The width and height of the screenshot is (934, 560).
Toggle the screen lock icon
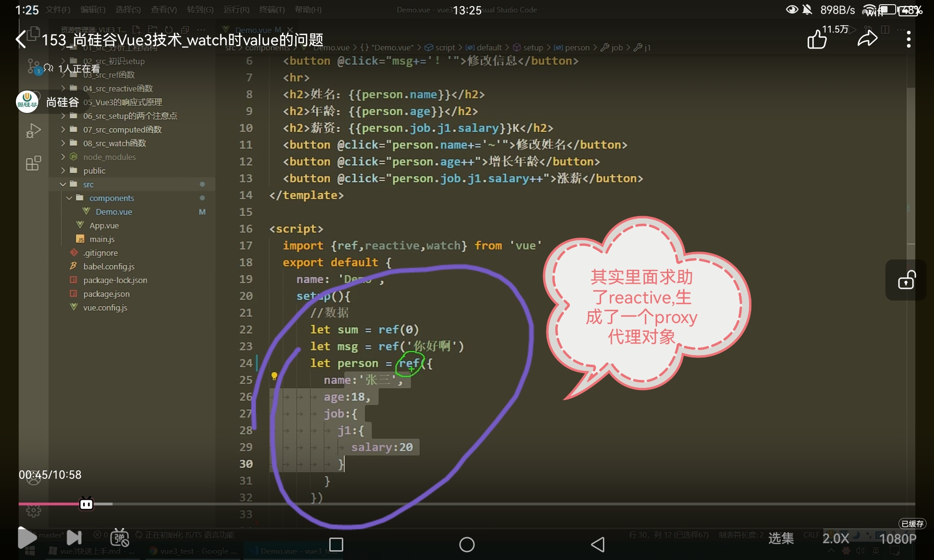pos(906,280)
